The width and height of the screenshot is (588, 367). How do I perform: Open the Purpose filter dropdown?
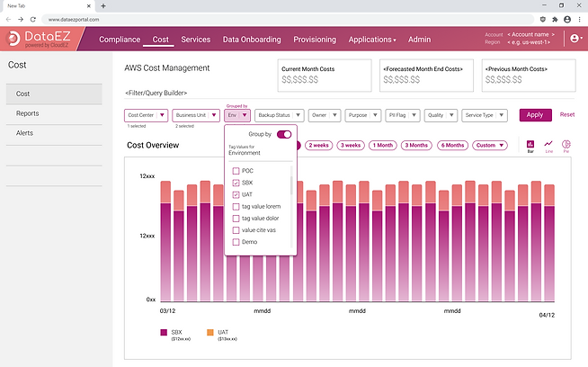(363, 115)
